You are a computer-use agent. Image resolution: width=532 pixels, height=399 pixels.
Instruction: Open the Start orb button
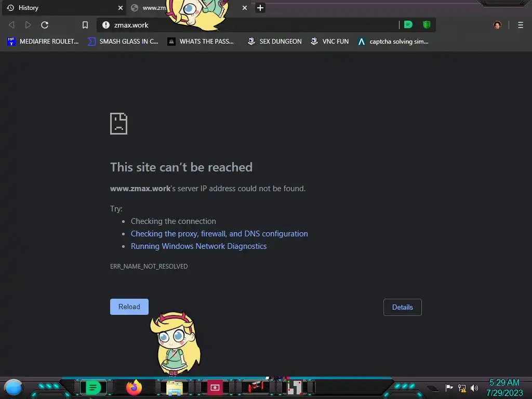pos(13,388)
